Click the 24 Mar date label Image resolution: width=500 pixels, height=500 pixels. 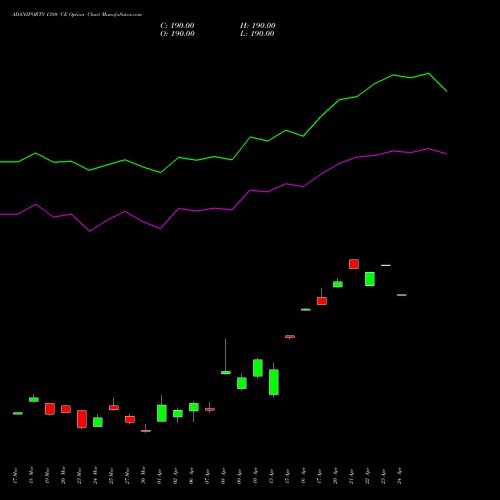click(x=95, y=476)
